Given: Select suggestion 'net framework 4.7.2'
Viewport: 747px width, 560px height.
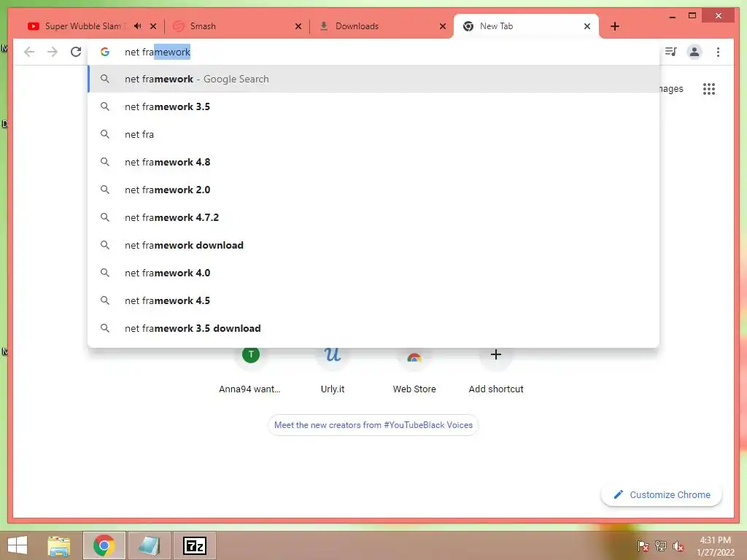Looking at the screenshot, I should click(374, 217).
